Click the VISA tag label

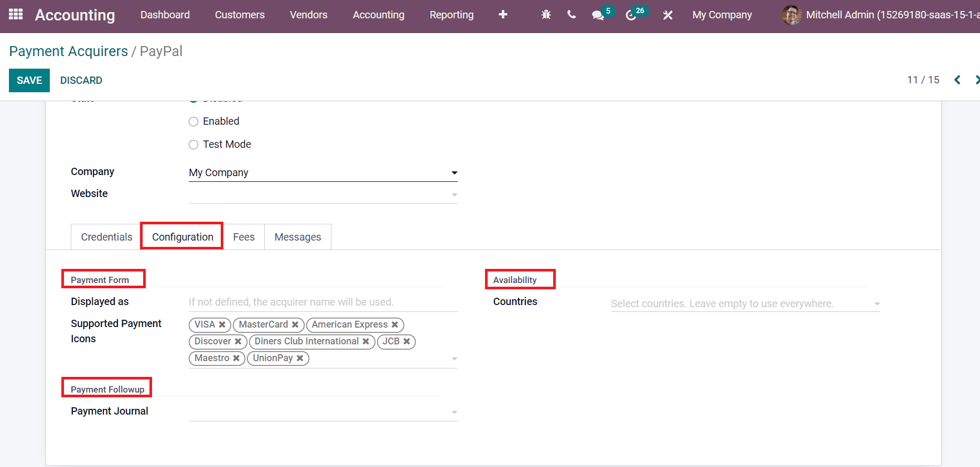(x=204, y=324)
